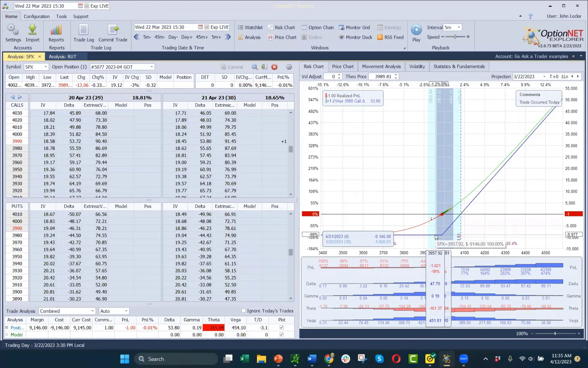Open the help icon near user name
Image resolution: width=588 pixels, height=368 pixels.
click(530, 16)
